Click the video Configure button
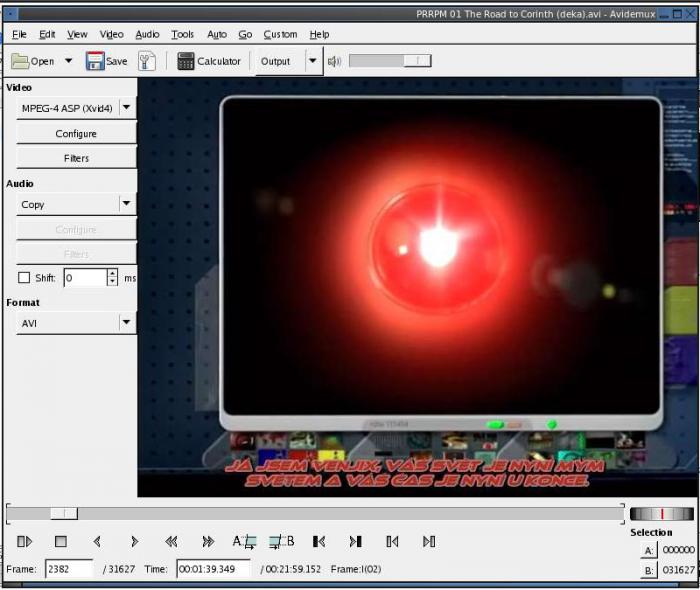This screenshot has width=700, height=590. tap(76, 133)
